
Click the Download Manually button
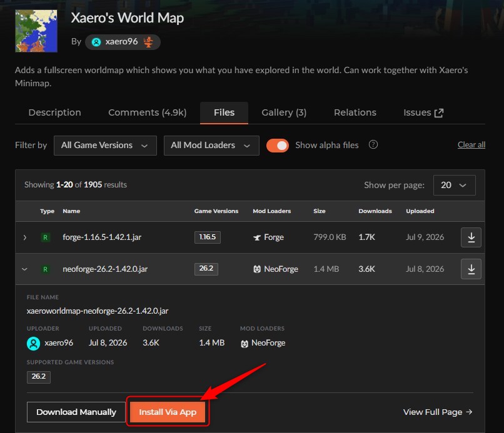pos(76,412)
